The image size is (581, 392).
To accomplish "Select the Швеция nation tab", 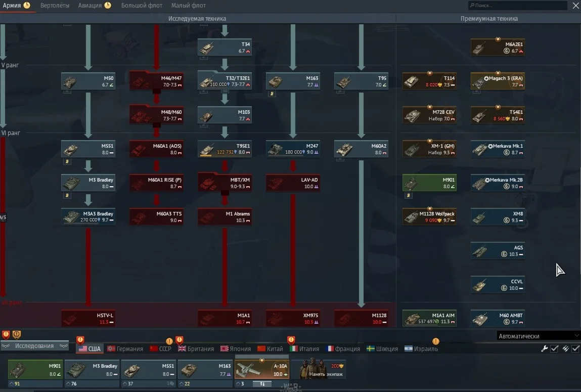I will click(383, 349).
